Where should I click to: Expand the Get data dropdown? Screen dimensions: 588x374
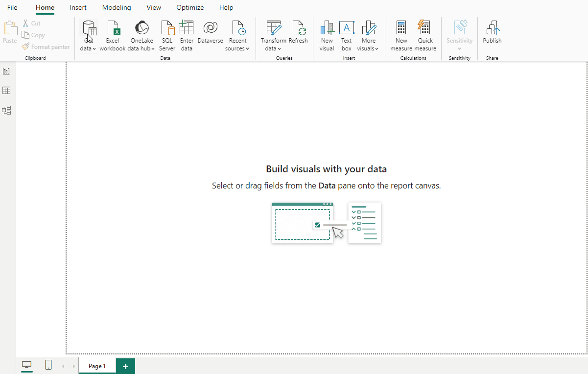click(88, 48)
